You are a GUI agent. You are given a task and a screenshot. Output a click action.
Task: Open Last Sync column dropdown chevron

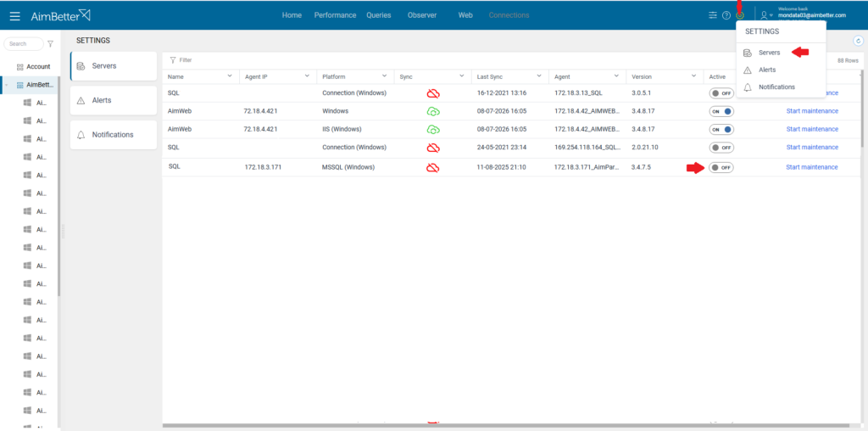point(539,76)
